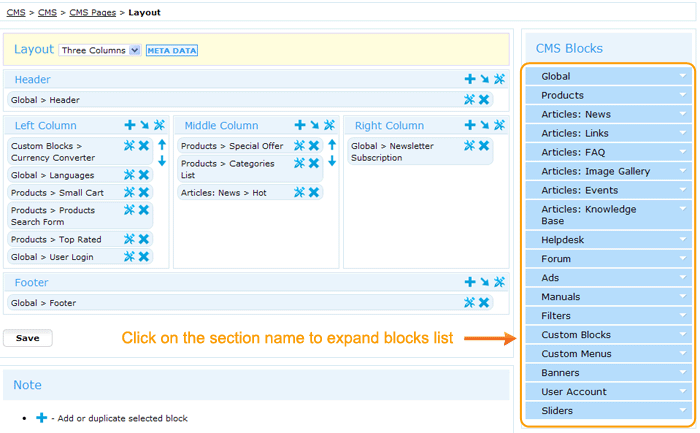This screenshot has height=433, width=700.
Task: Add block to Left Column
Action: point(129,125)
